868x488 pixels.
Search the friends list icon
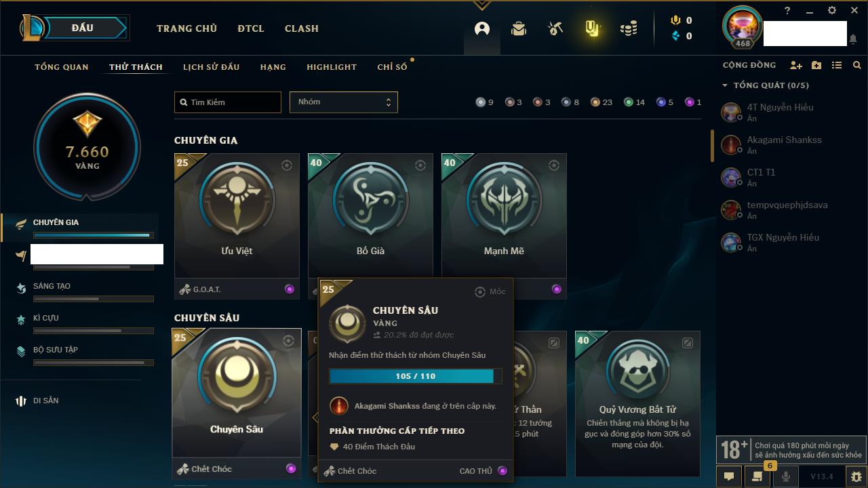pyautogui.click(x=857, y=65)
